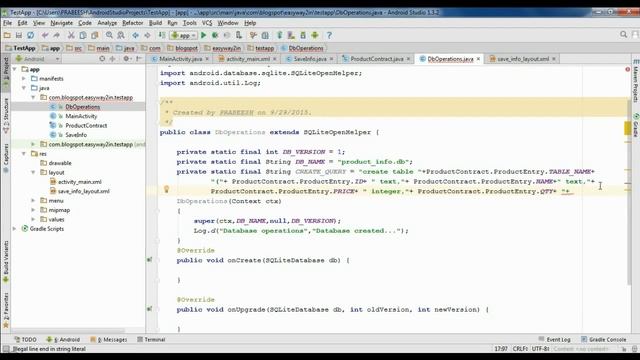This screenshot has width=640, height=360.
Task: Expand the values folder
Action: [33, 219]
